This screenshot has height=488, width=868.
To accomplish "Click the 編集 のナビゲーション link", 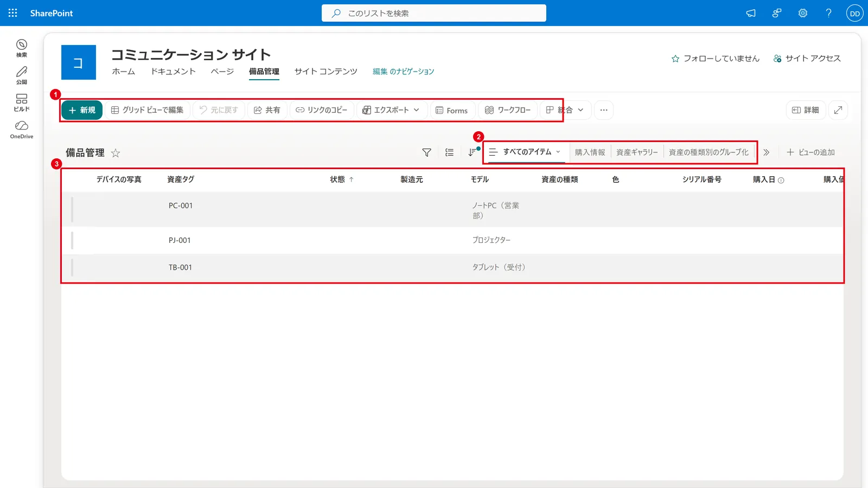I will point(403,72).
